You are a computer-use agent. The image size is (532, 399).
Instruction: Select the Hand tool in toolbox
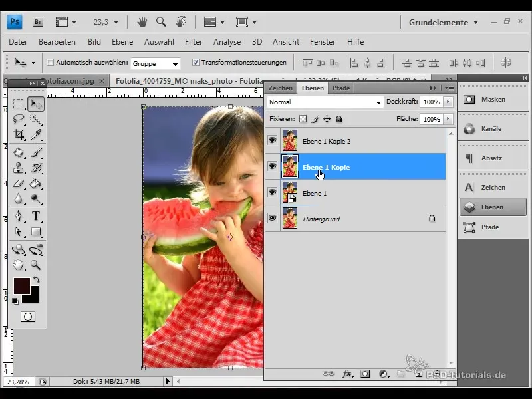click(x=19, y=265)
